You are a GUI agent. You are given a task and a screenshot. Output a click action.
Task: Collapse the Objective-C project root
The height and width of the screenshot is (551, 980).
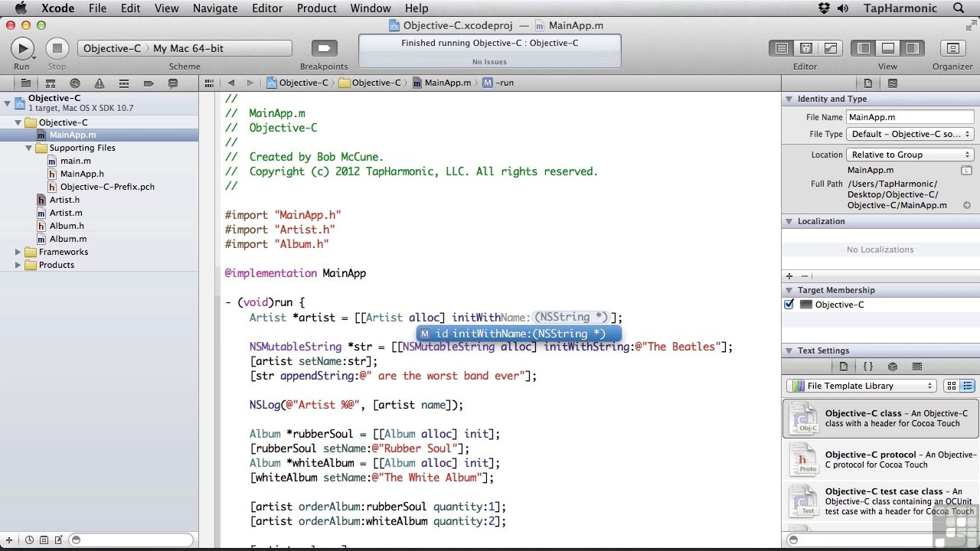(x=8, y=103)
